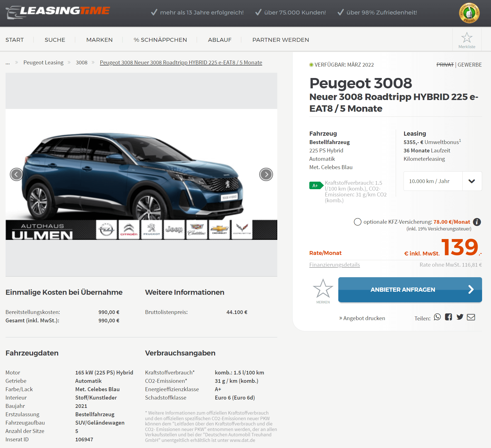The height and width of the screenshot is (448, 491).
Task: Open the Merkliste star icon
Action: (467, 38)
